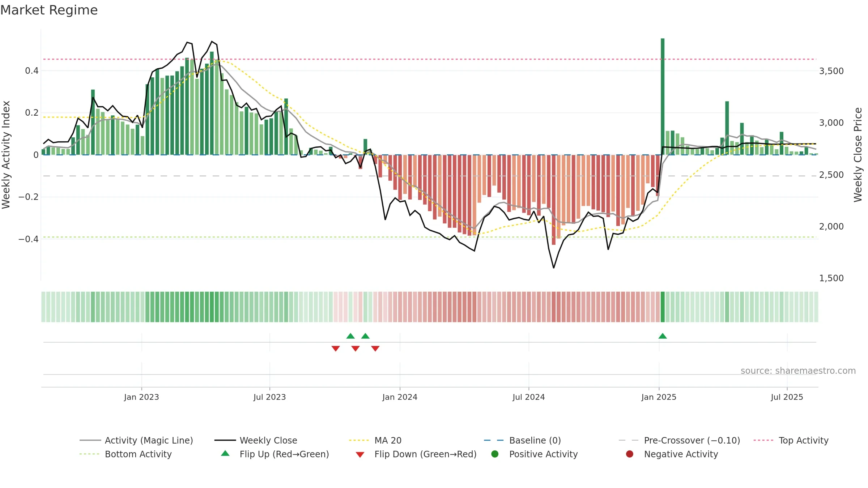Click the 2,500 price axis tick label
The width and height of the screenshot is (868, 488).
click(831, 175)
